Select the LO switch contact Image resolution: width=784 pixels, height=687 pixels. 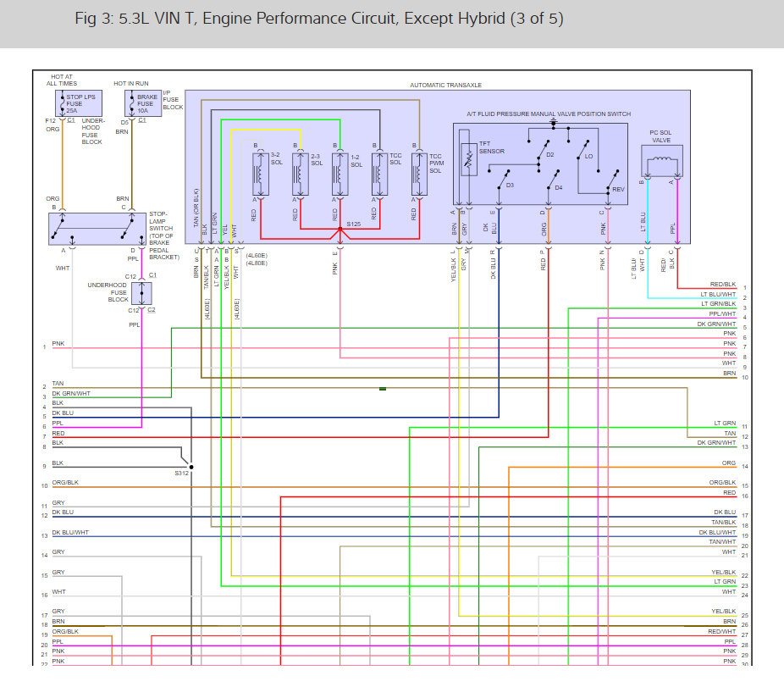click(x=583, y=150)
